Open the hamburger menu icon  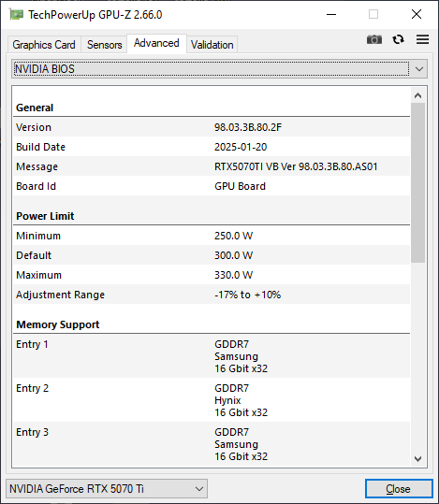point(422,39)
